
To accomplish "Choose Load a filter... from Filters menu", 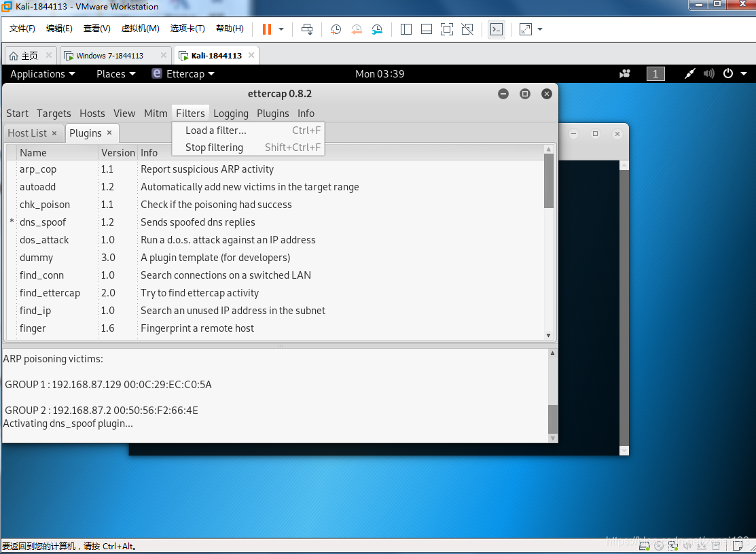I will 249,131.
